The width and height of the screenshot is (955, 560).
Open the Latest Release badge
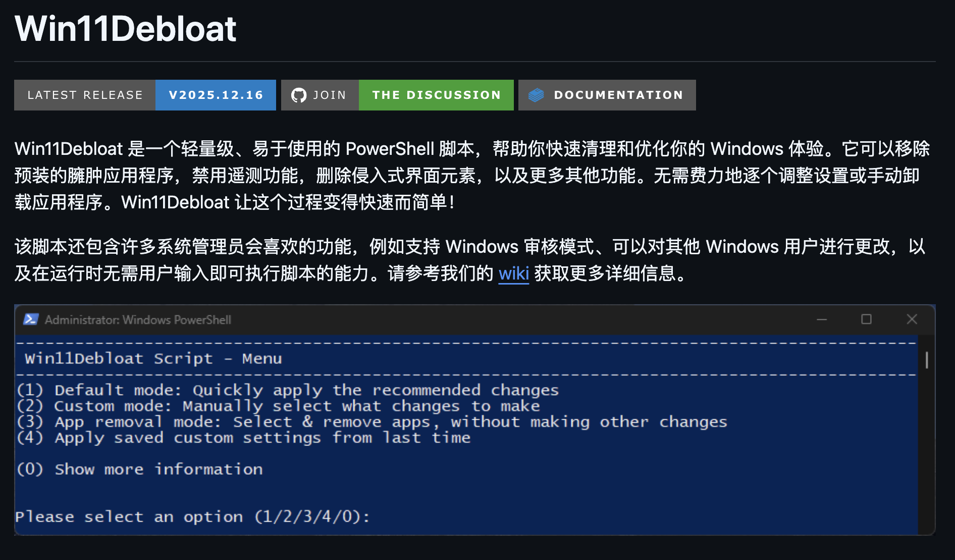[x=85, y=95]
